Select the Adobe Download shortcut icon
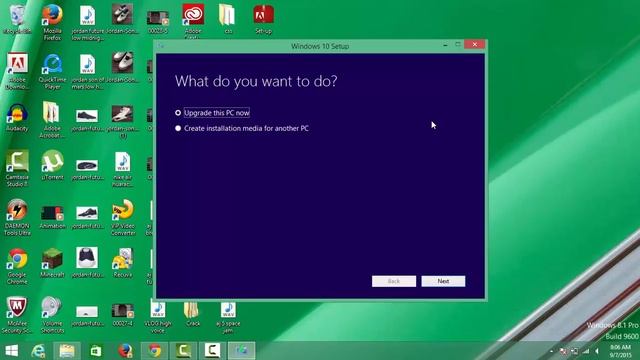The image size is (640, 360). (17, 71)
